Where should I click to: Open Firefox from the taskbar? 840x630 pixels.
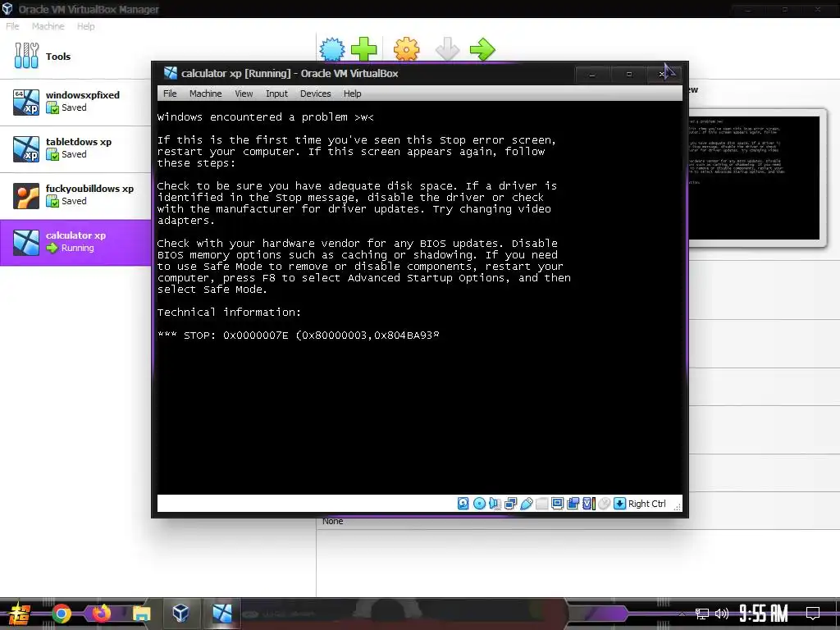101,614
